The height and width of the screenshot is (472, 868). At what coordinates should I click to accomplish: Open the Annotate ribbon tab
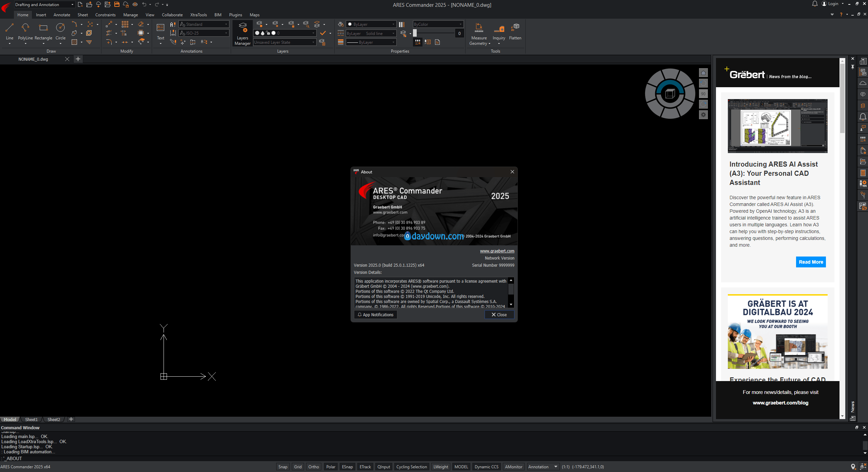pos(62,15)
